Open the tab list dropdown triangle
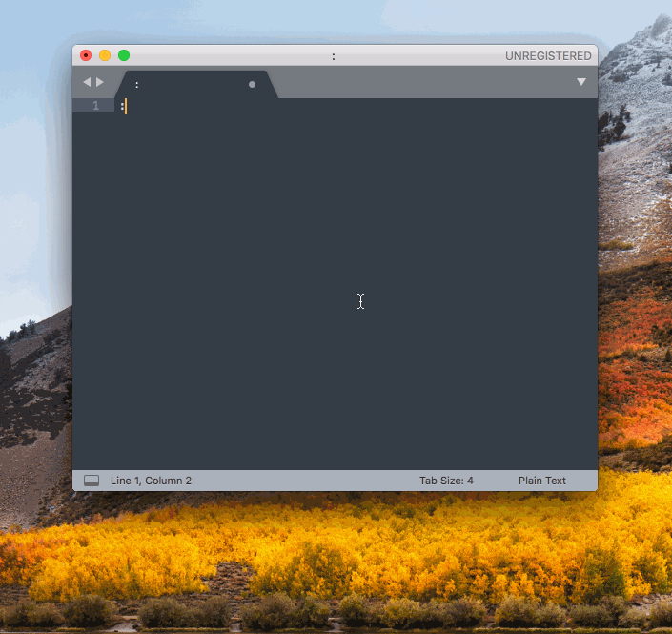The image size is (672, 634). pyautogui.click(x=581, y=82)
